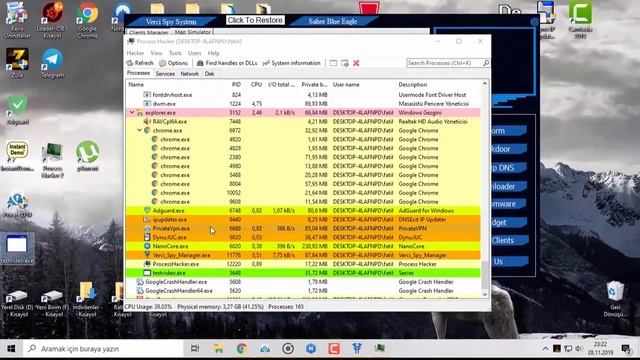Show hidden system tray icons
Screen dimensions: 640x360
click(545, 349)
